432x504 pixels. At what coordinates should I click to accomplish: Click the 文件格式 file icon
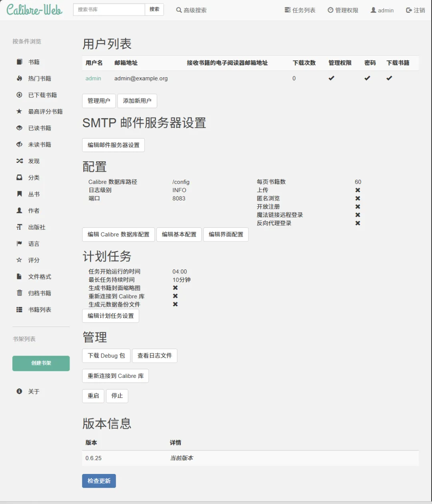pos(19,277)
